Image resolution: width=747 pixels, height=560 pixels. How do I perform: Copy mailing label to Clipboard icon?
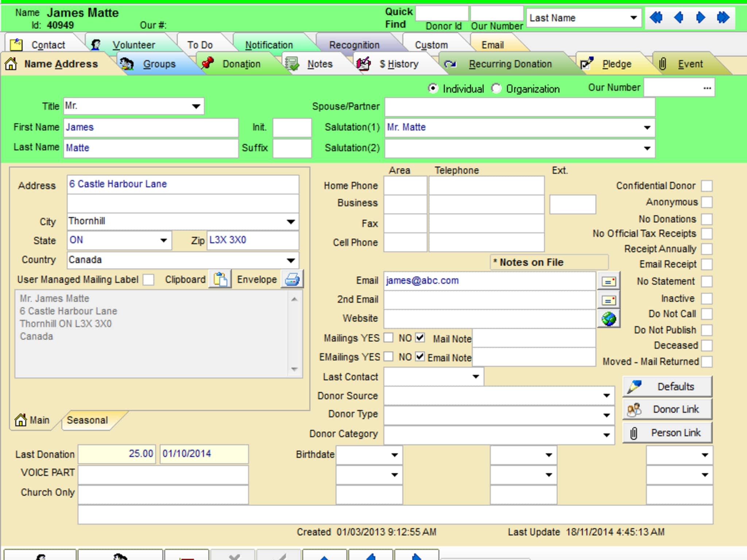(x=220, y=280)
